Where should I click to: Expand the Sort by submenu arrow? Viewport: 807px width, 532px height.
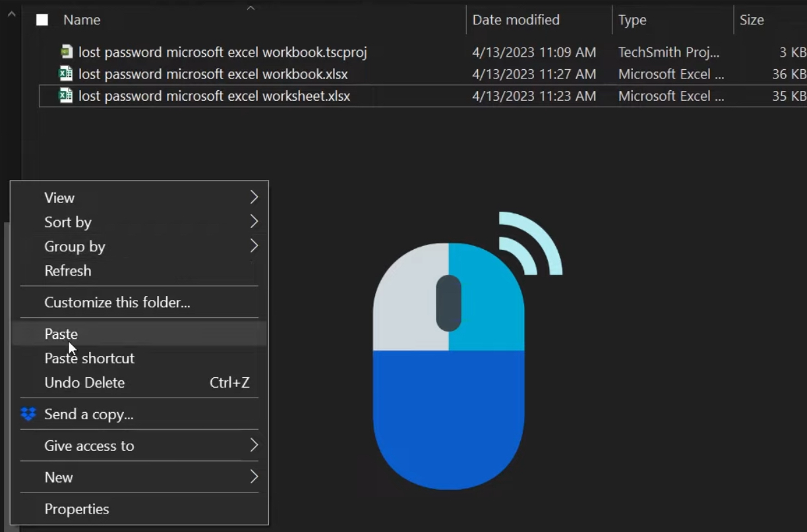pyautogui.click(x=254, y=222)
